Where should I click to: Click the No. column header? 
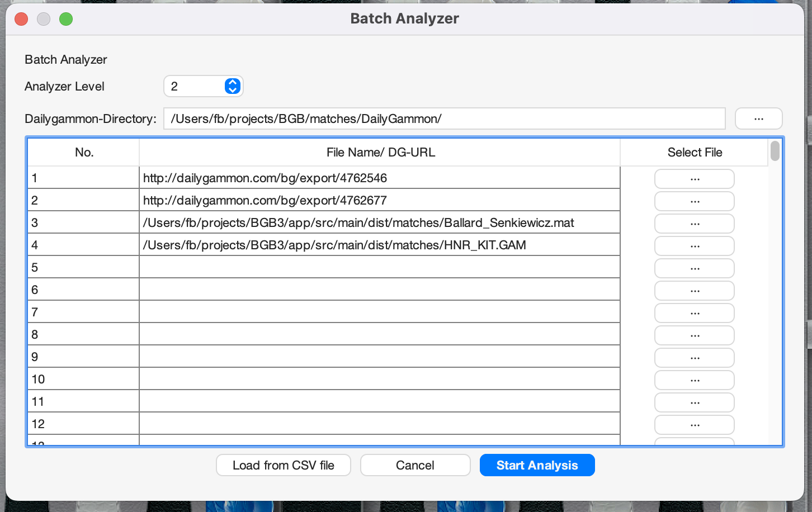tap(84, 152)
